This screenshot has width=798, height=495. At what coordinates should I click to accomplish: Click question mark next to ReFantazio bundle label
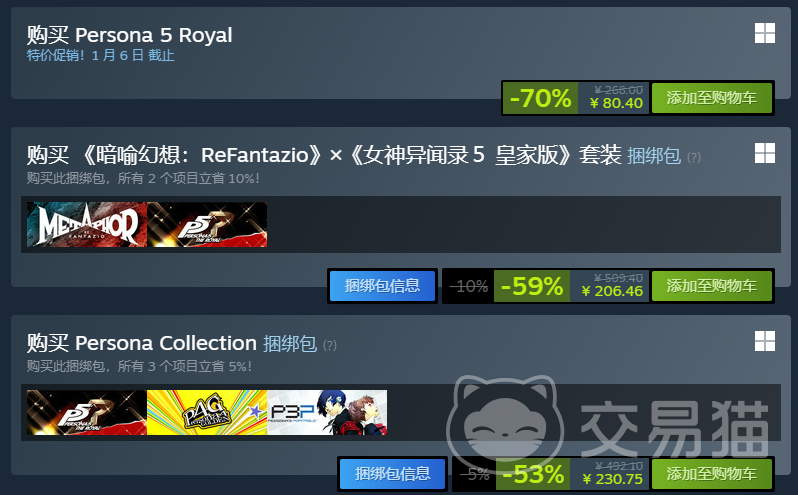pos(694,157)
